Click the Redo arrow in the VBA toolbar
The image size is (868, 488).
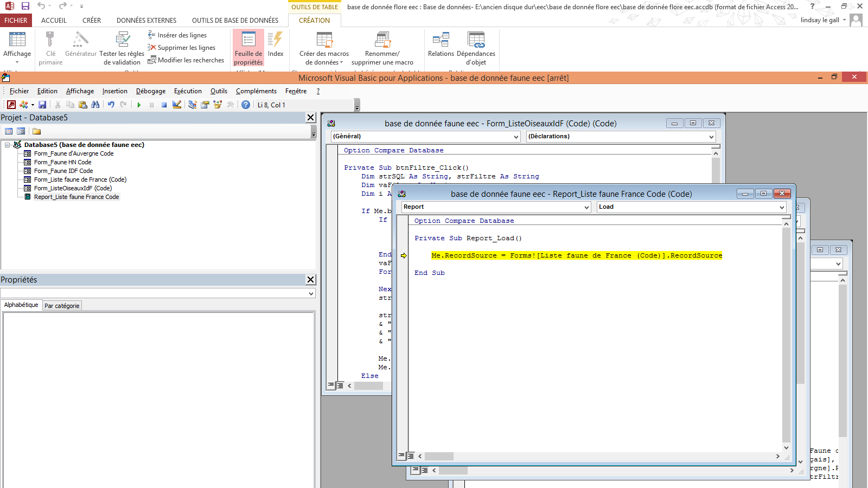(x=123, y=105)
